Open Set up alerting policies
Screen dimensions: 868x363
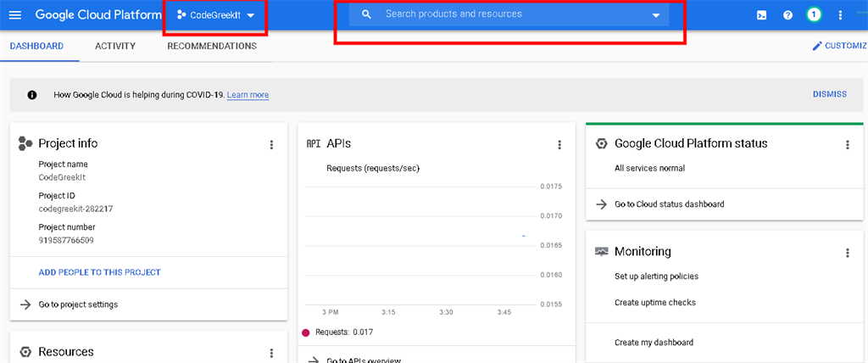pos(657,276)
